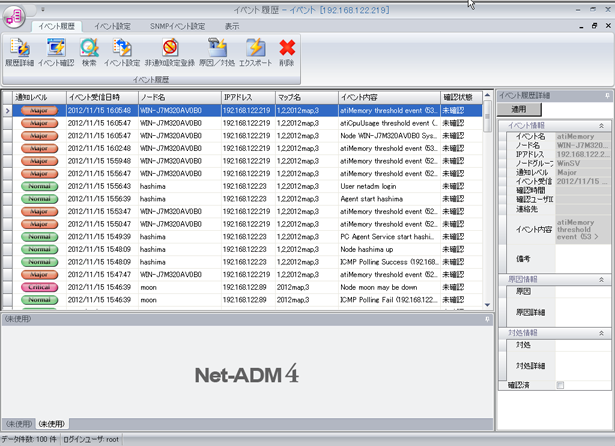Pin the lower (未使用) panel
The height and width of the screenshot is (446, 615).
pos(487,319)
